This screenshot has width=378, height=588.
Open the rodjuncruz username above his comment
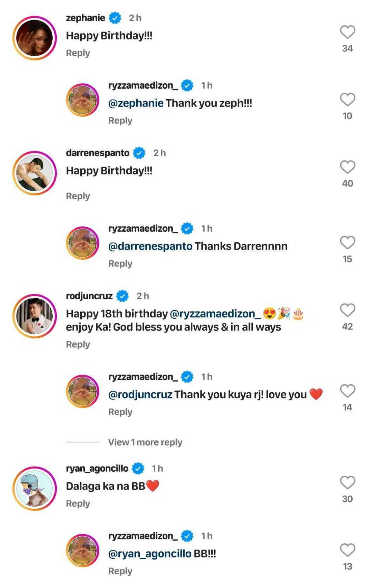(x=89, y=296)
